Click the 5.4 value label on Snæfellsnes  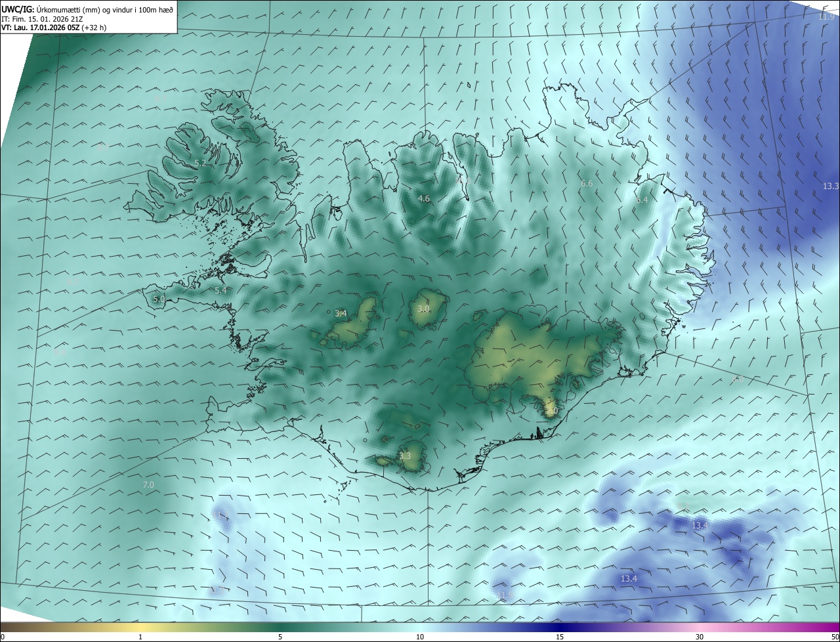pyautogui.click(x=220, y=290)
